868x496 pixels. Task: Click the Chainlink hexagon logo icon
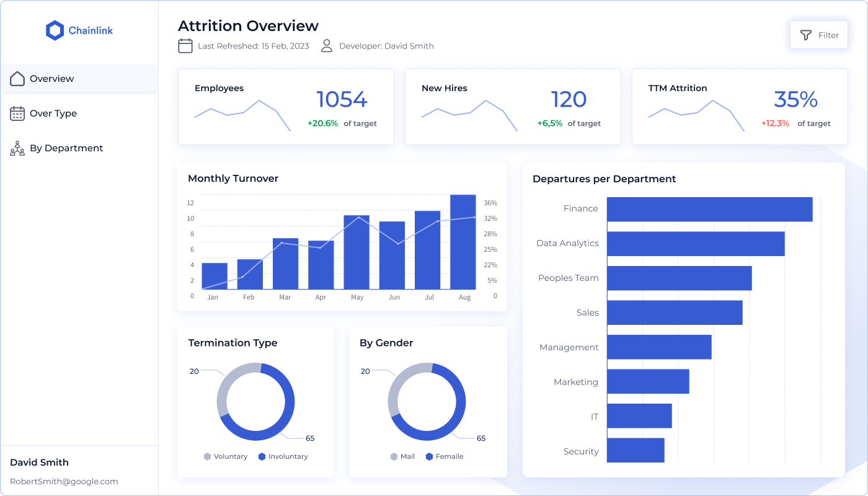[x=55, y=30]
